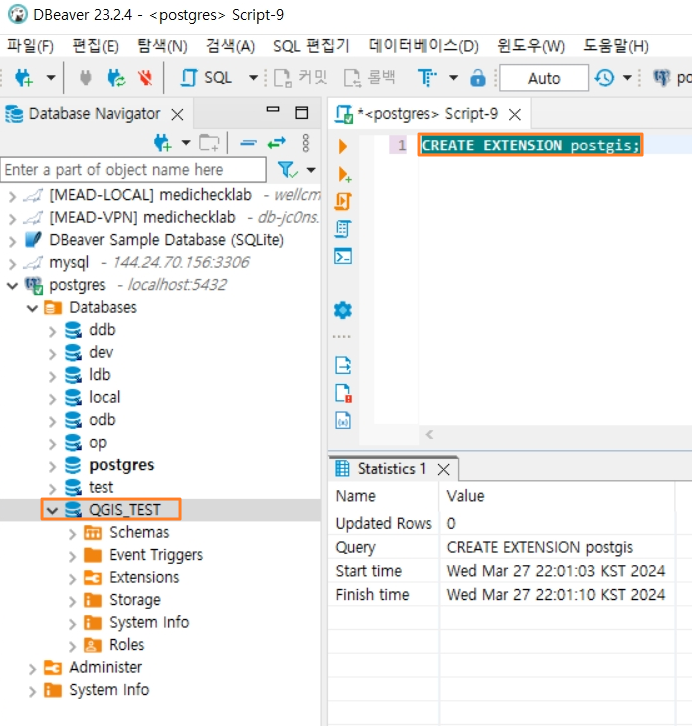Select the Roles folder tree item

click(126, 645)
